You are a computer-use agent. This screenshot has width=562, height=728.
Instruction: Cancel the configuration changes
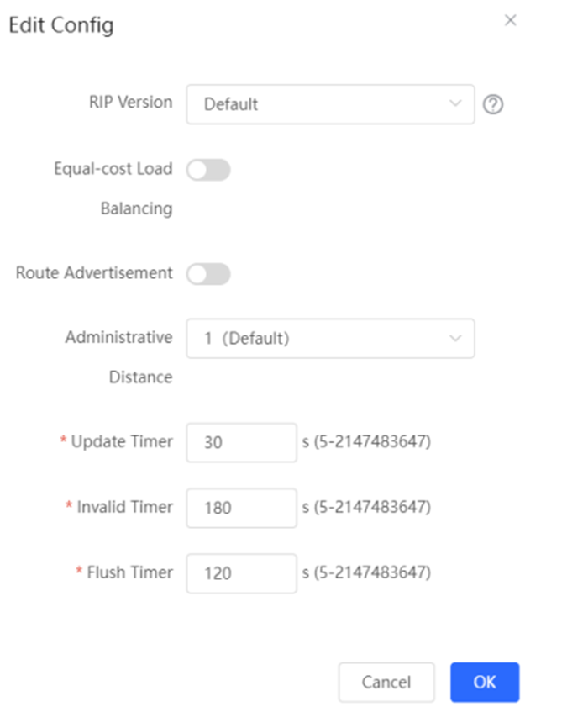[386, 682]
